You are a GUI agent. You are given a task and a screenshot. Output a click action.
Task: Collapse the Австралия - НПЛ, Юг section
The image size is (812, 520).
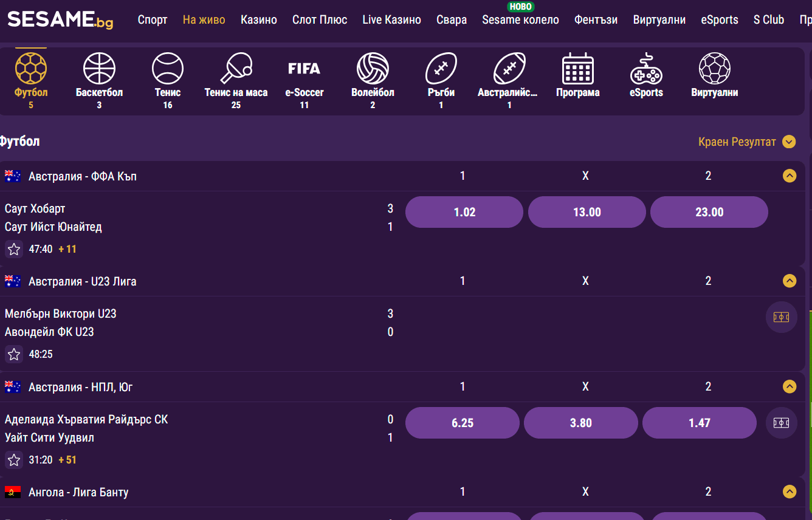(790, 386)
